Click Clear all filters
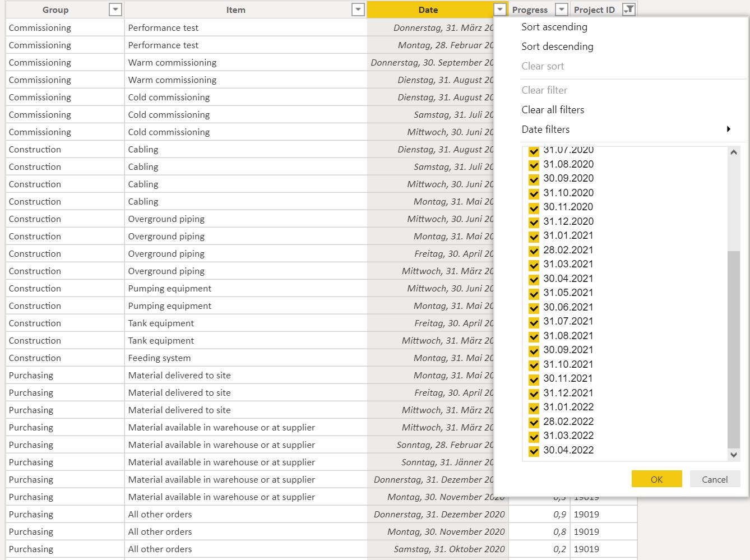This screenshot has width=750, height=560. pos(553,110)
